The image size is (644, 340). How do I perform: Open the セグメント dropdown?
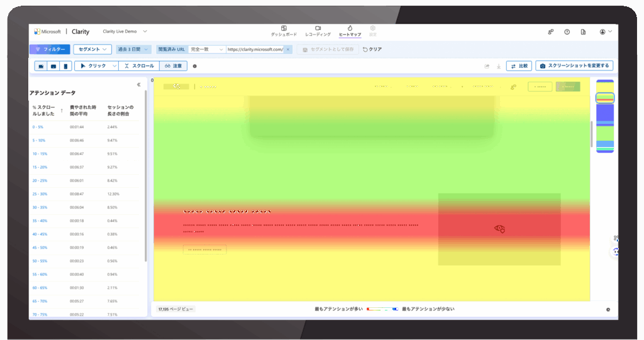(92, 49)
